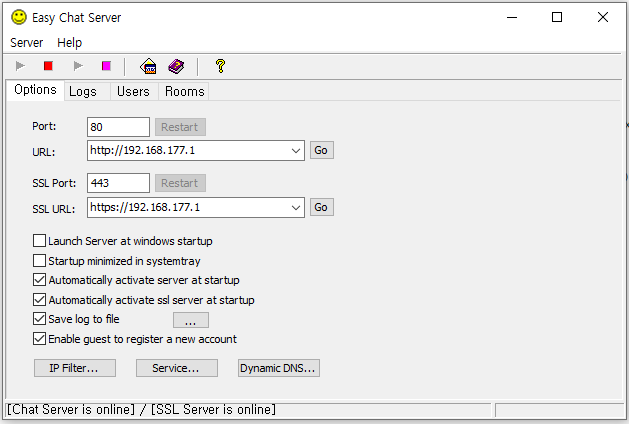The image size is (629, 424).
Task: Disable Enable guest to register a new account
Action: (39, 339)
